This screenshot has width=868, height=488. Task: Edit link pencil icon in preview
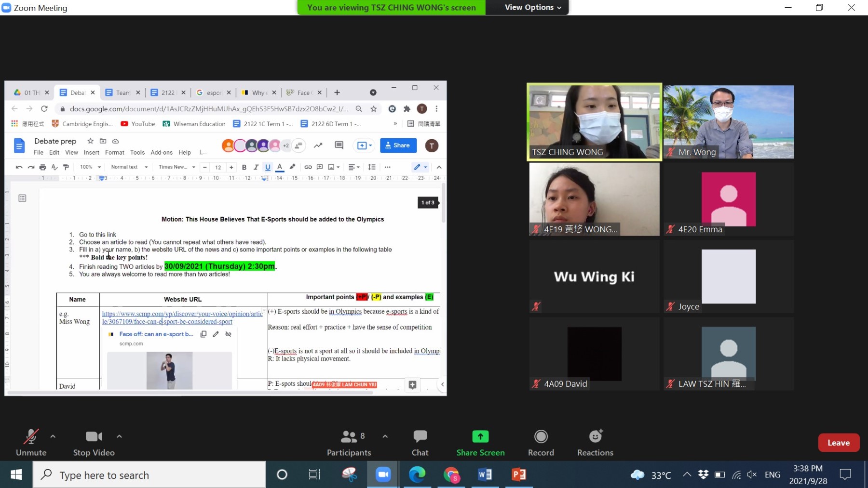pyautogui.click(x=216, y=334)
